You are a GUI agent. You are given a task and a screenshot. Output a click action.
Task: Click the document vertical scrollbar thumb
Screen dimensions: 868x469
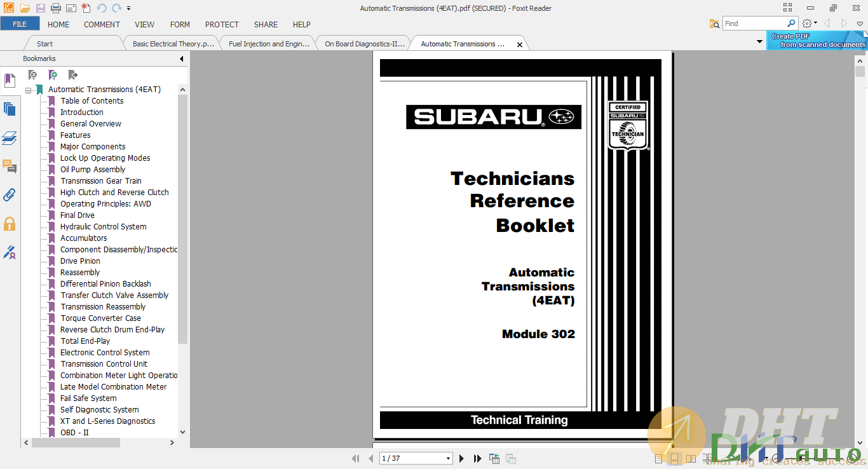[x=860, y=71]
